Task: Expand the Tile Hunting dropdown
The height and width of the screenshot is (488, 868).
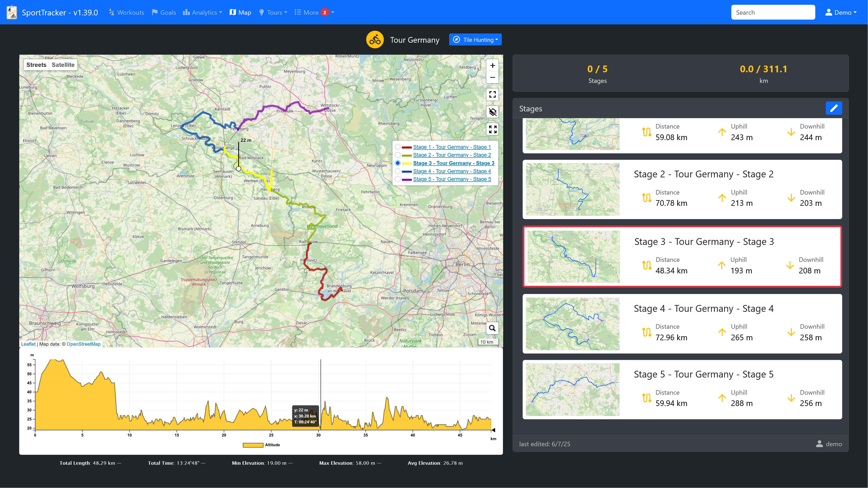Action: (475, 40)
